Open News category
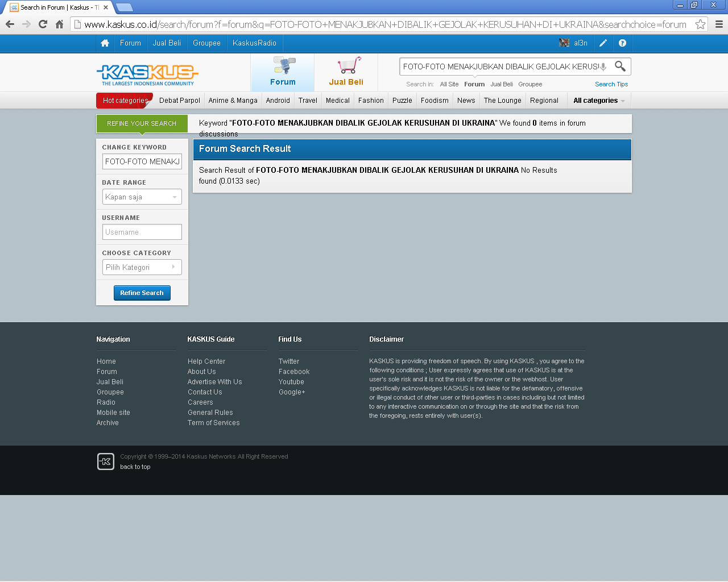The height and width of the screenshot is (582, 728). coord(466,101)
